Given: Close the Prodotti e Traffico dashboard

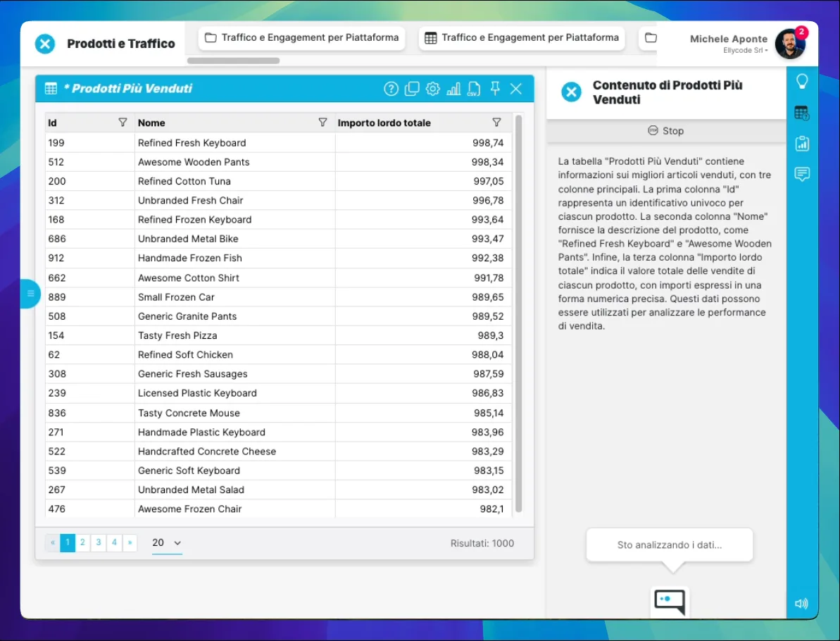Looking at the screenshot, I should tap(45, 44).
